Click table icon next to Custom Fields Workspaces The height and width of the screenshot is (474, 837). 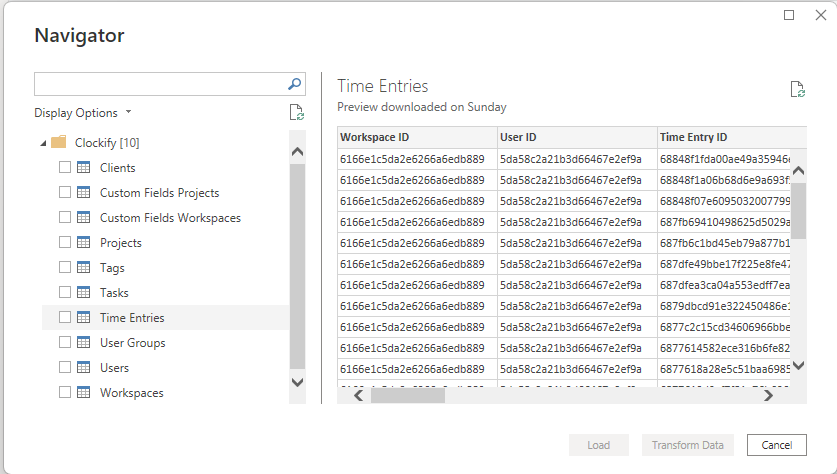click(84, 217)
